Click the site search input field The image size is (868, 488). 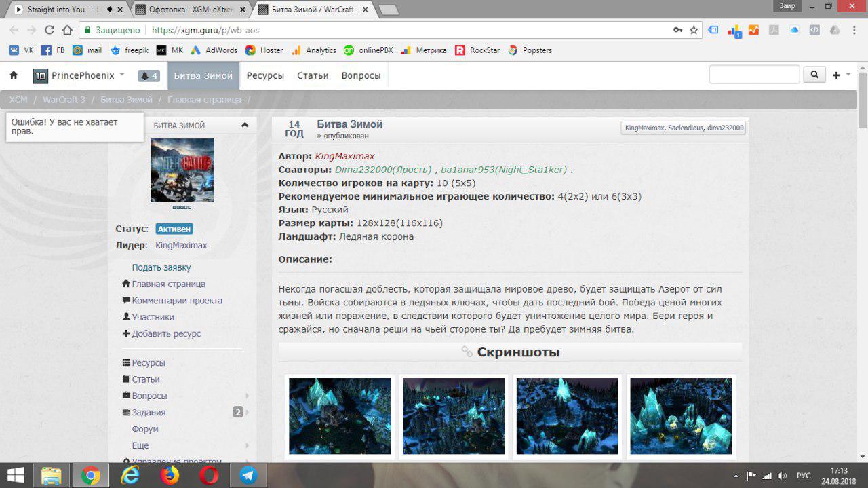click(755, 75)
